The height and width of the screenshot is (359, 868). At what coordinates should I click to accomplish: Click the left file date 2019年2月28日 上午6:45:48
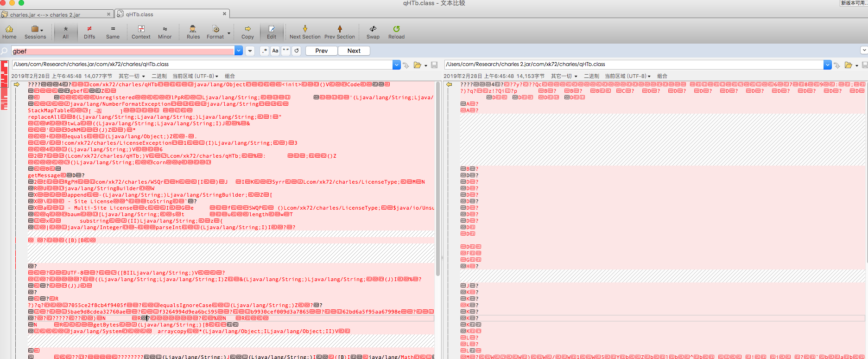pyautogui.click(x=46, y=76)
